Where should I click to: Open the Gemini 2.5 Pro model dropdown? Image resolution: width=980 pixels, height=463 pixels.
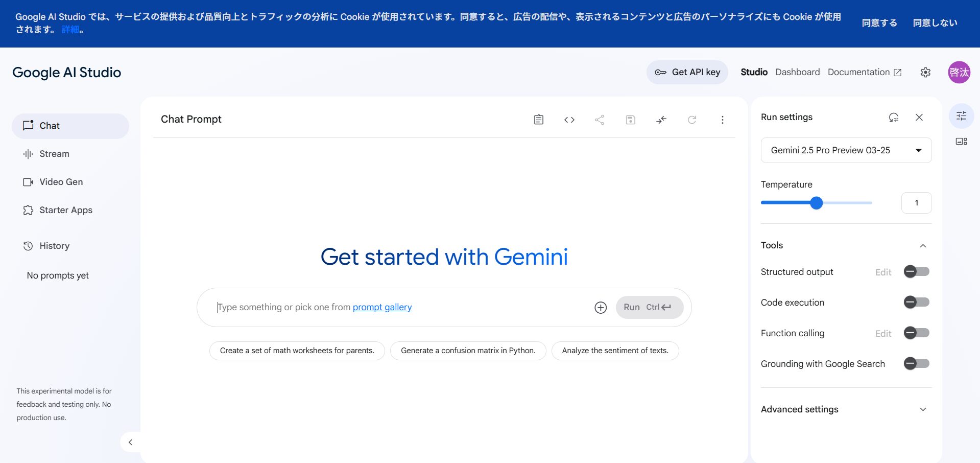(846, 150)
